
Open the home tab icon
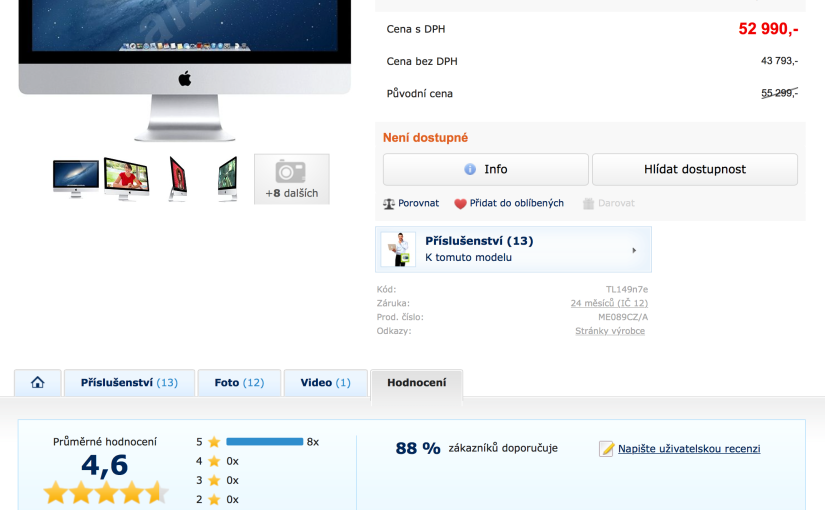(x=37, y=383)
